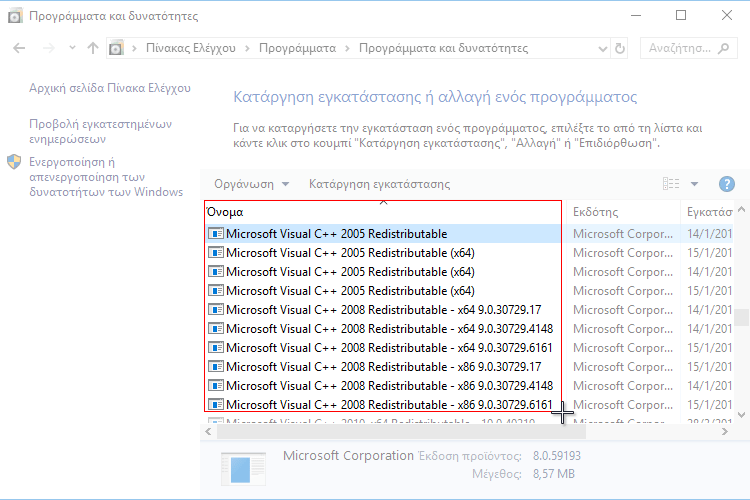Click size value 8,57 MB
This screenshot has width=750, height=500.
click(554, 474)
